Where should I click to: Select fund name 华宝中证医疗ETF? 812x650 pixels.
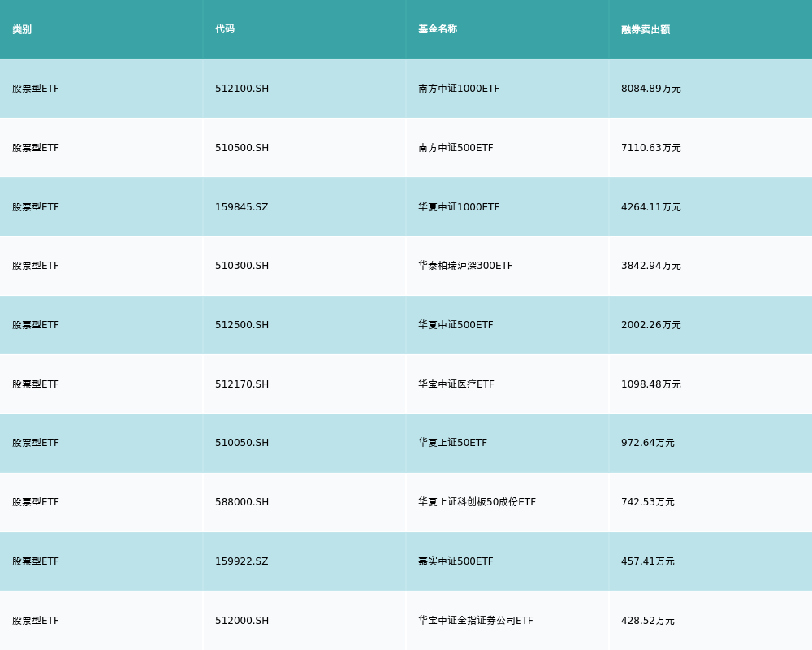coord(456,384)
